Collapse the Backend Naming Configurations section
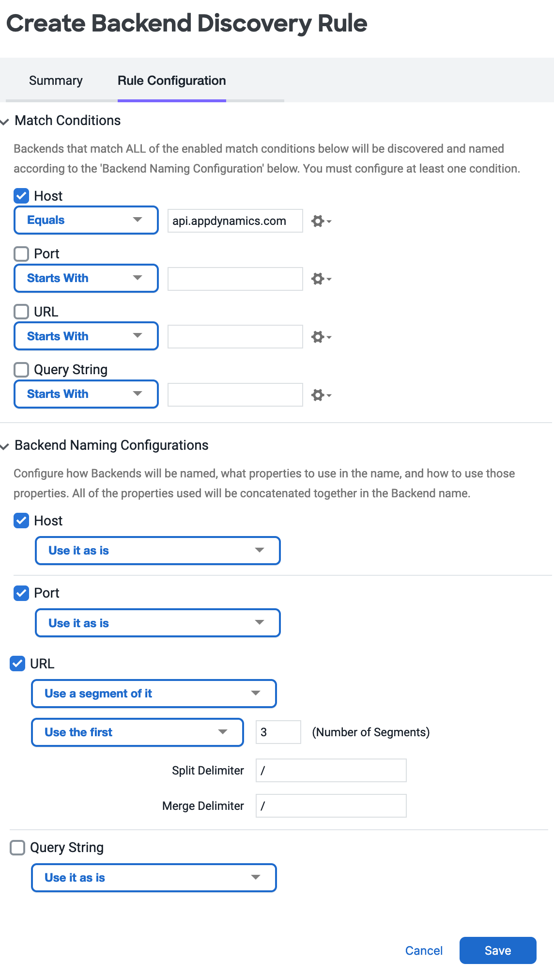 [5, 446]
